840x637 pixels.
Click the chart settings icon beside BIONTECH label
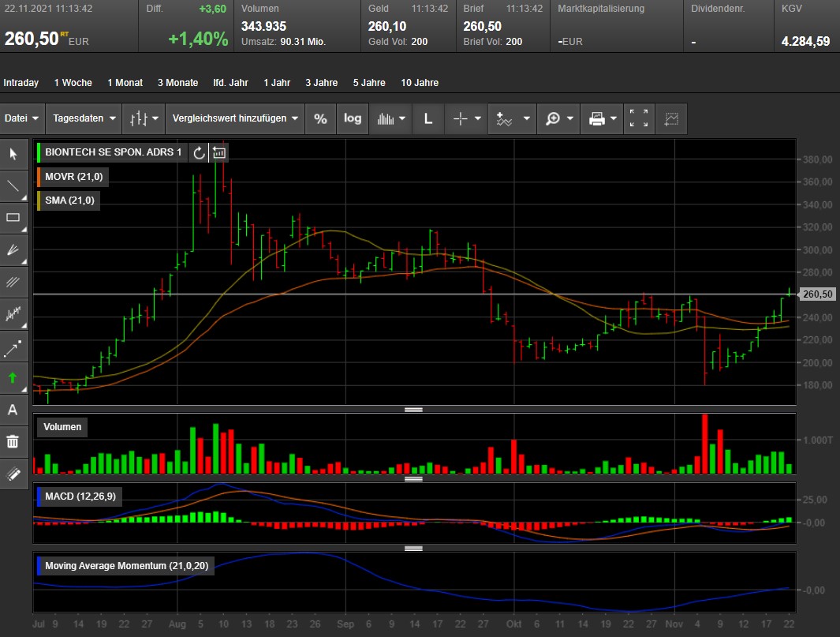click(219, 153)
